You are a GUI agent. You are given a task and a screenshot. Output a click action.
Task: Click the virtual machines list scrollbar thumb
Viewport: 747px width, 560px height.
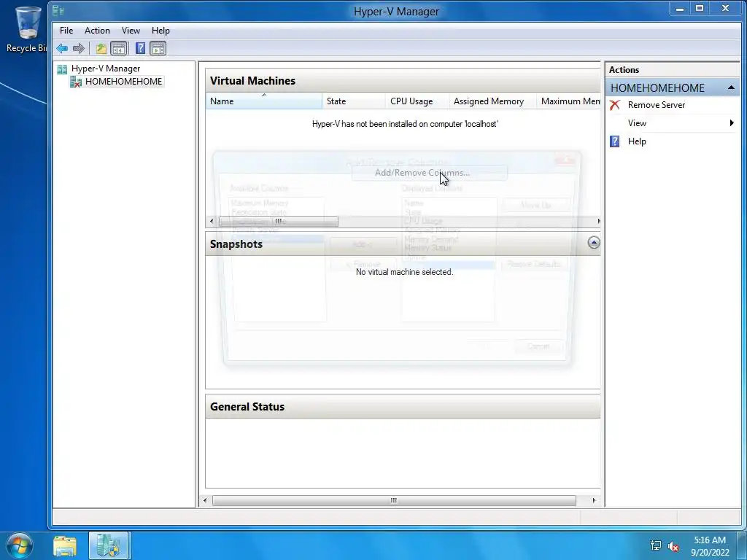[278, 221]
